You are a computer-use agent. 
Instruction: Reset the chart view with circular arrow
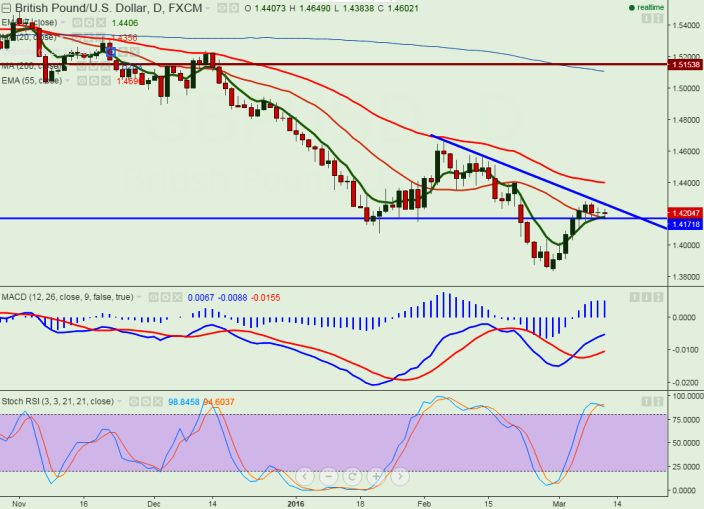[352, 476]
